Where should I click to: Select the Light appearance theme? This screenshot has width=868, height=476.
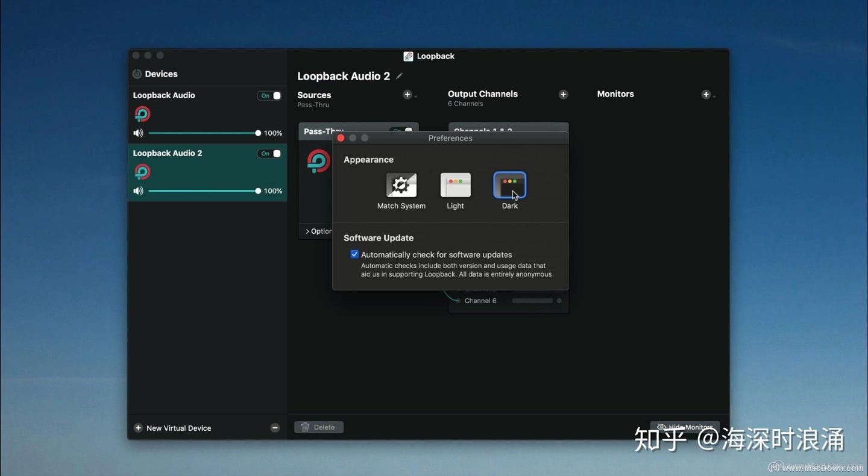point(455,184)
